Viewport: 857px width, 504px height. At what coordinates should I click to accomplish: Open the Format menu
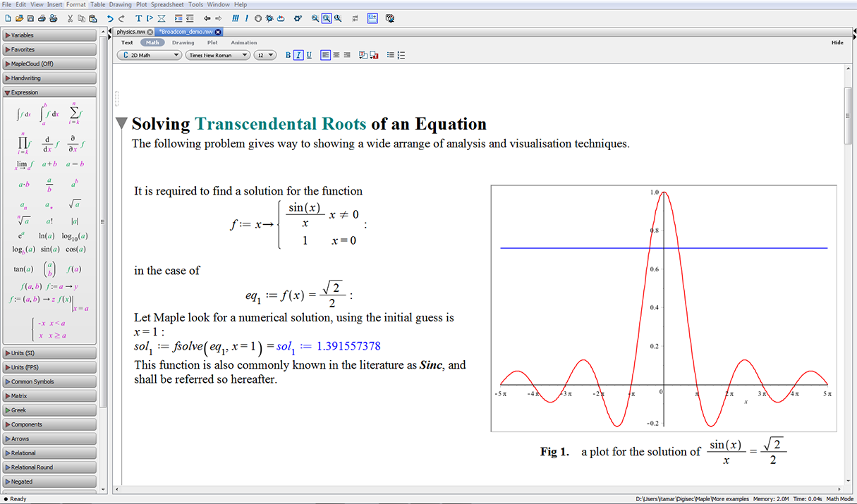76,4
